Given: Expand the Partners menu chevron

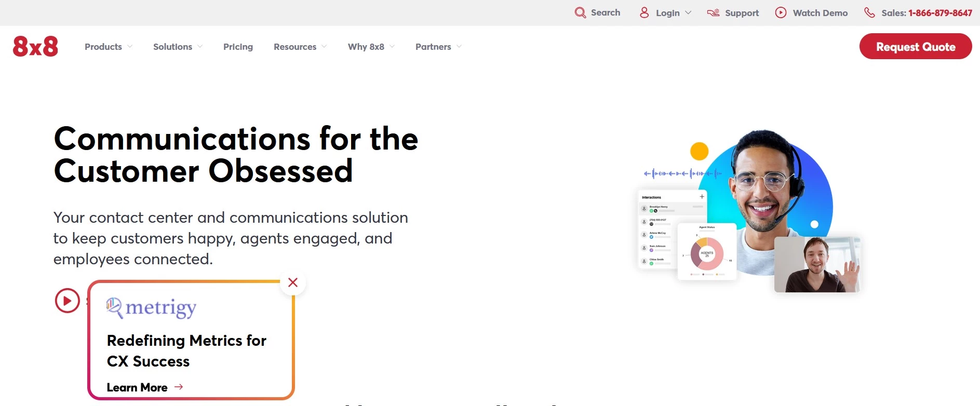Looking at the screenshot, I should pyautogui.click(x=459, y=47).
